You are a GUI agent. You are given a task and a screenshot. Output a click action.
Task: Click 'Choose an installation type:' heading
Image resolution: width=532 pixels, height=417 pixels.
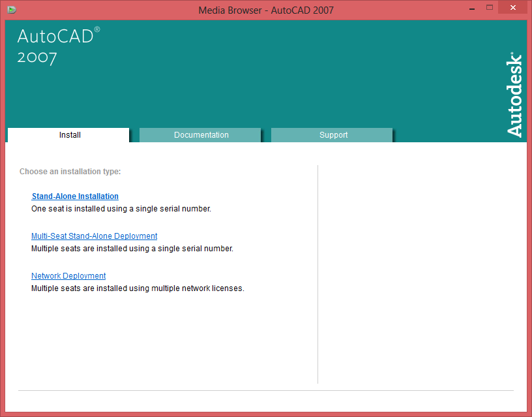coord(70,172)
